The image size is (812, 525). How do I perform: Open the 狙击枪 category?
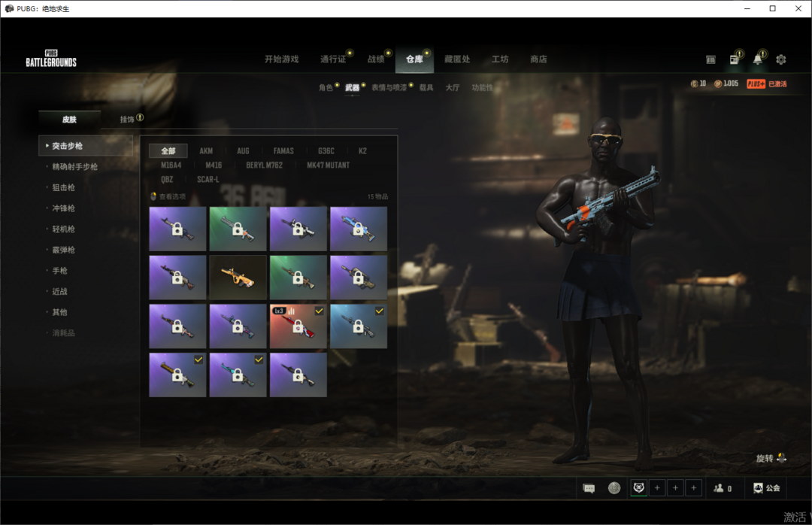(63, 187)
